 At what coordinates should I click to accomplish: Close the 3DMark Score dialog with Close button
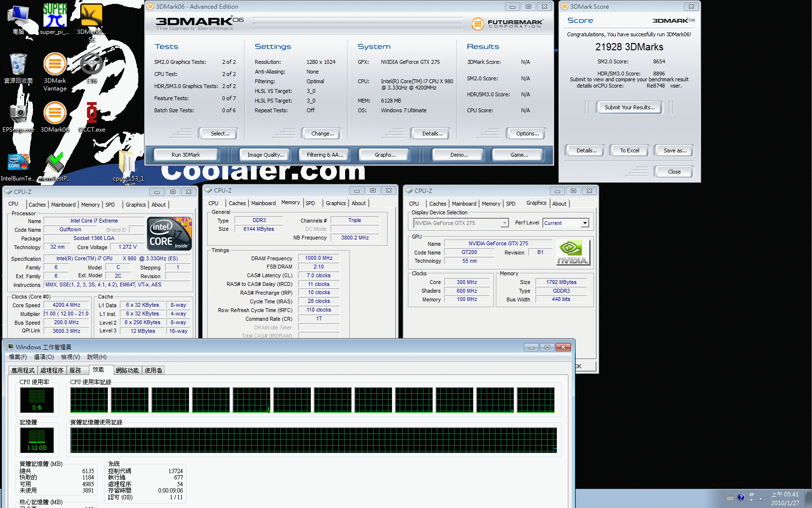click(674, 172)
